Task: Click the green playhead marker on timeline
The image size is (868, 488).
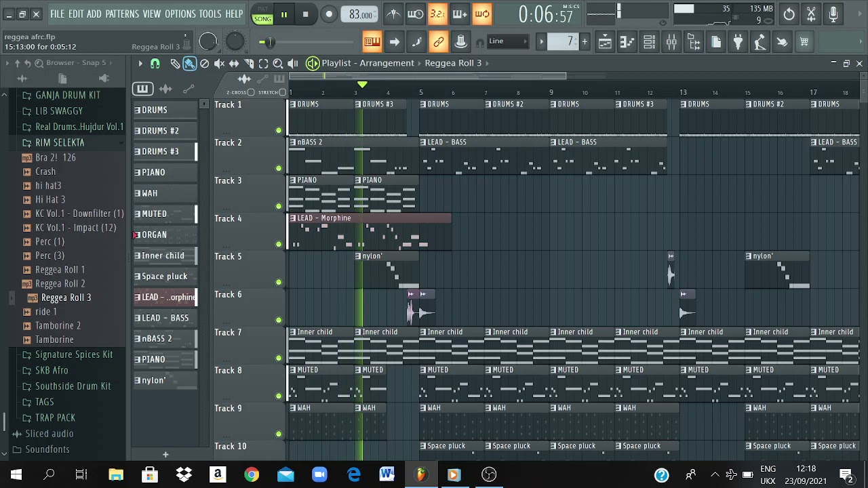Action: point(362,85)
